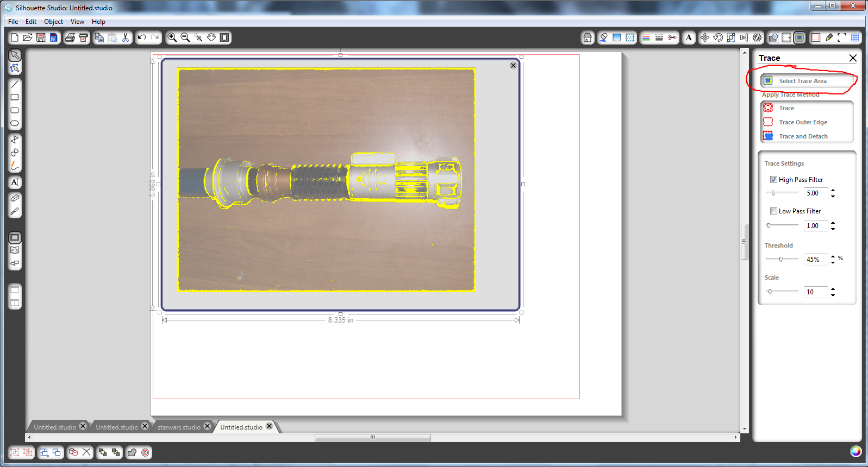Increase the High Pass Filter value stepper
This screenshot has width=868, height=467.
pyautogui.click(x=833, y=190)
